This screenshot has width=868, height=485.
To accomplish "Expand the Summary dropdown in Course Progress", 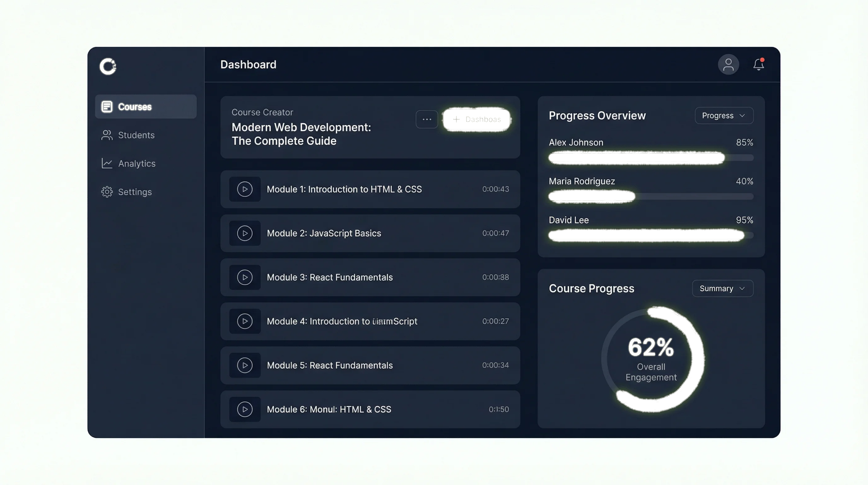I will click(722, 288).
